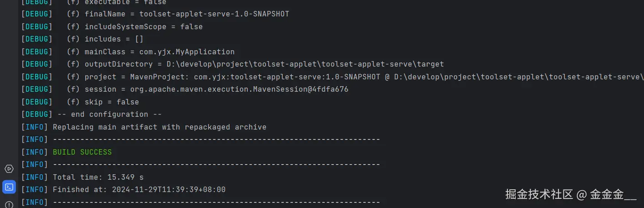Click the end configuration debug line

click(107, 114)
